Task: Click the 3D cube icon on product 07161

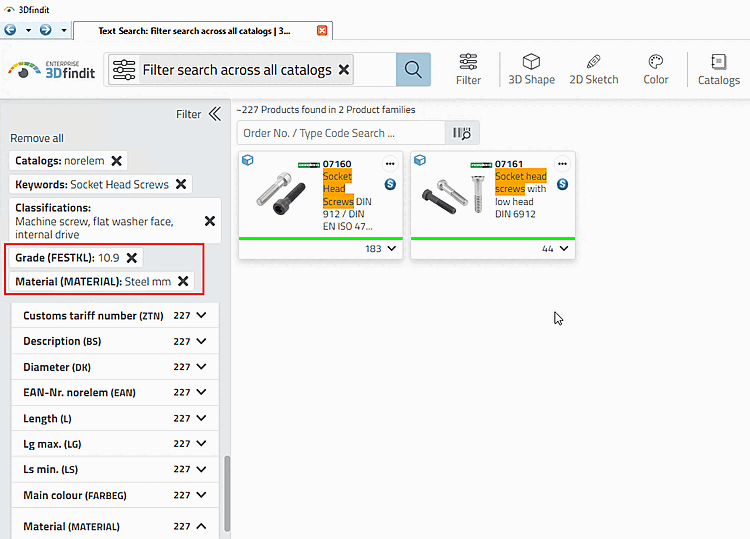Action: point(419,160)
